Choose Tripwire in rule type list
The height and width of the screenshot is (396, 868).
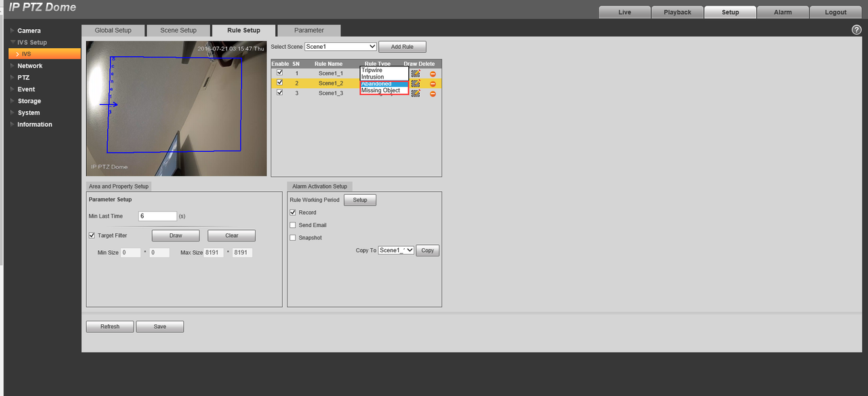[x=384, y=70]
